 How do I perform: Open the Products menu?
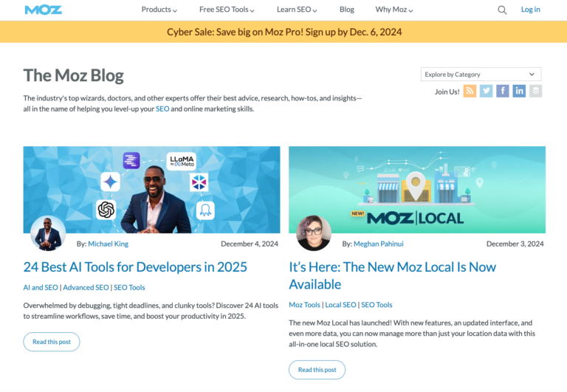(159, 10)
